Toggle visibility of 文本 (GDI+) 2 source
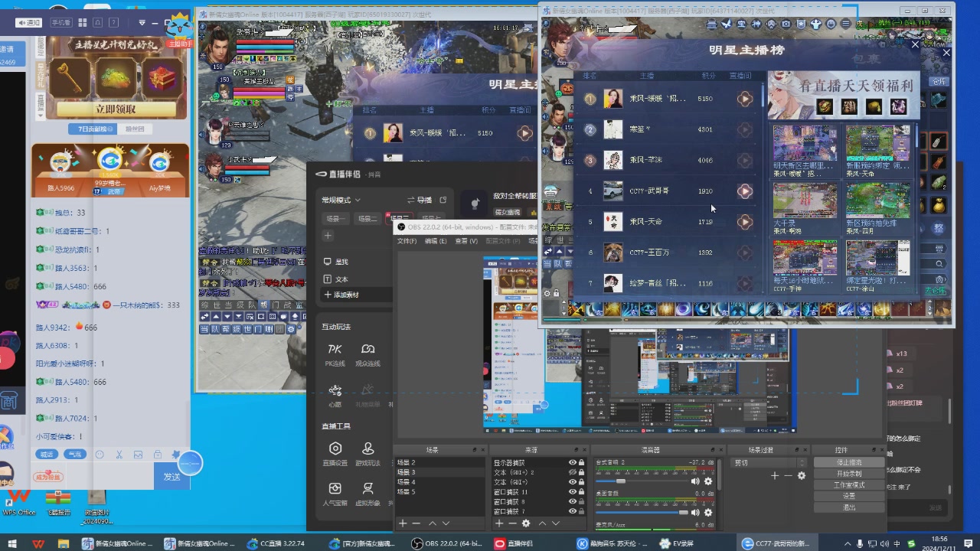This screenshot has width=980, height=551. coord(572,473)
